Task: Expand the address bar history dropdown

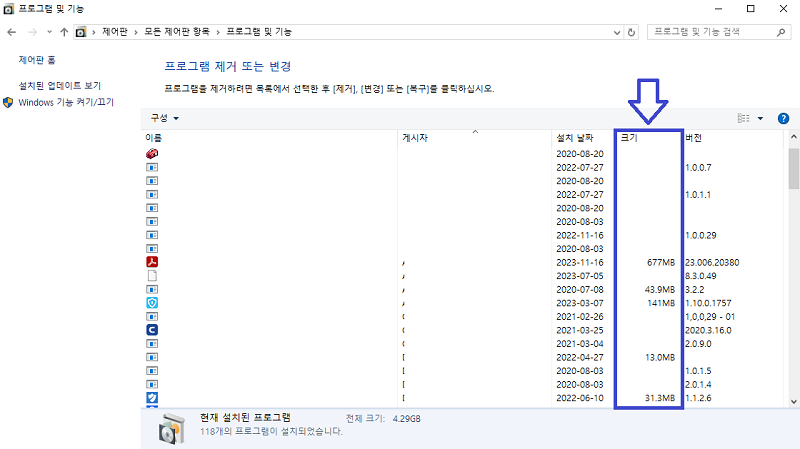Action: (x=617, y=32)
